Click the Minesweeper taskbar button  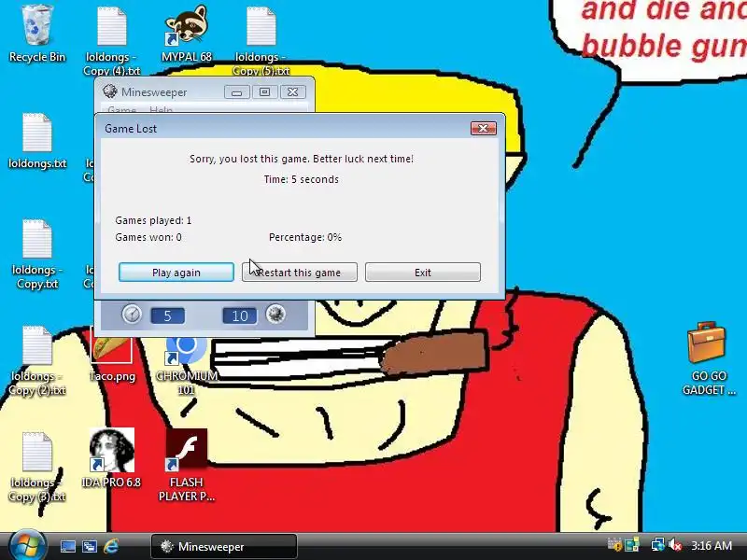(x=224, y=546)
